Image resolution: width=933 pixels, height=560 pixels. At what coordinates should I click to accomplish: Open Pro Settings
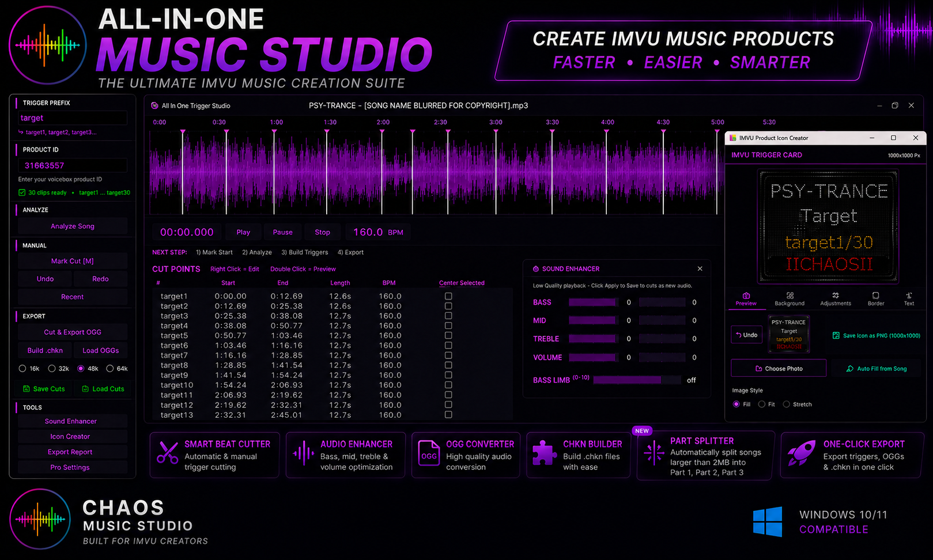coord(73,467)
